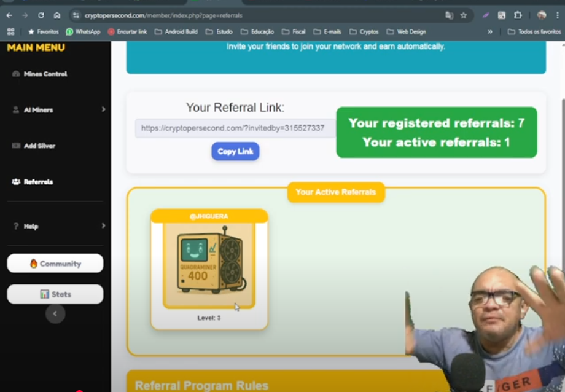Open the browser extensions puzzle icon
Image resolution: width=565 pixels, height=392 pixels.
tap(518, 15)
